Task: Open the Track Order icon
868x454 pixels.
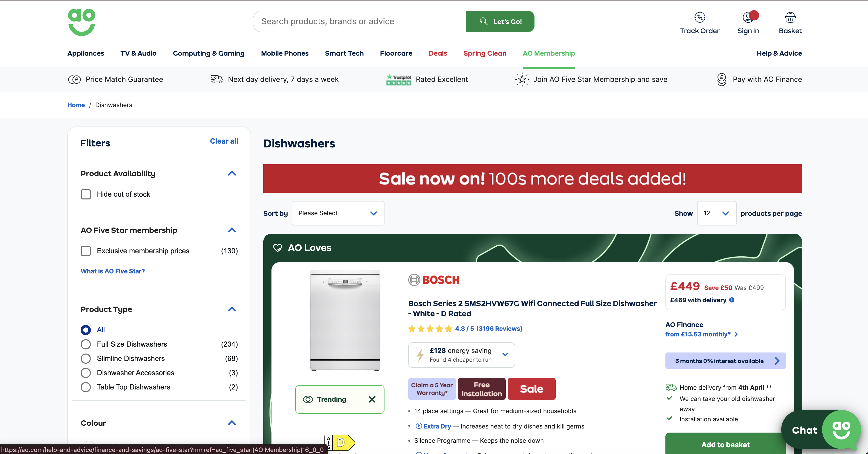Action: (x=700, y=18)
